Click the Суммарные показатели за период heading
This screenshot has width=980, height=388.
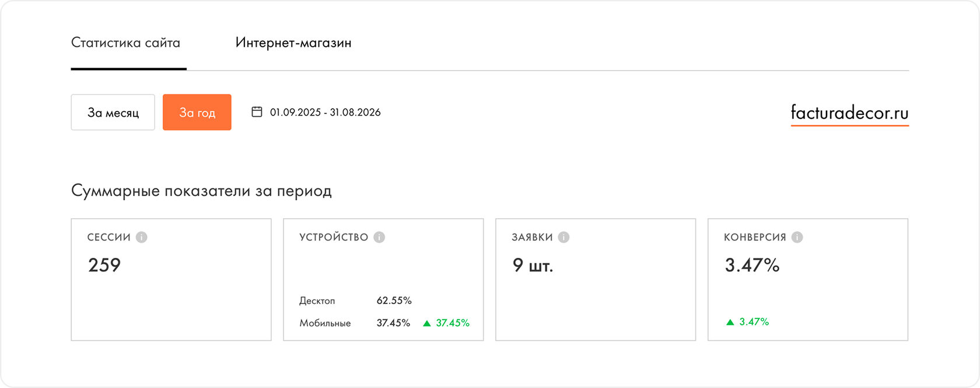201,191
